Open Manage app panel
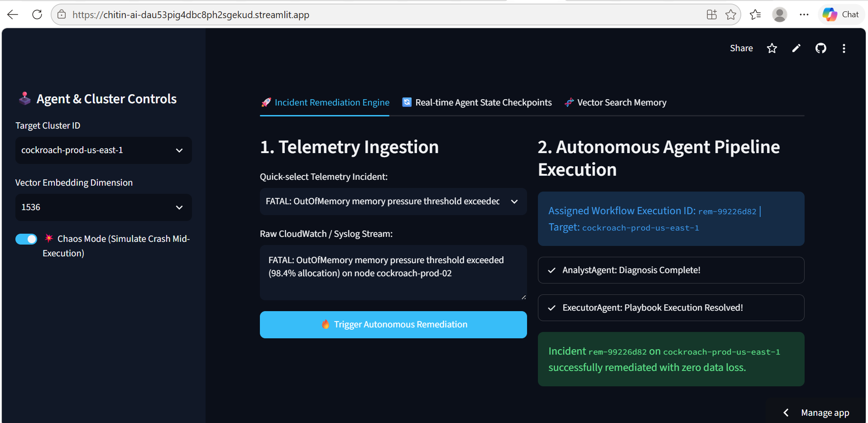 click(x=825, y=413)
